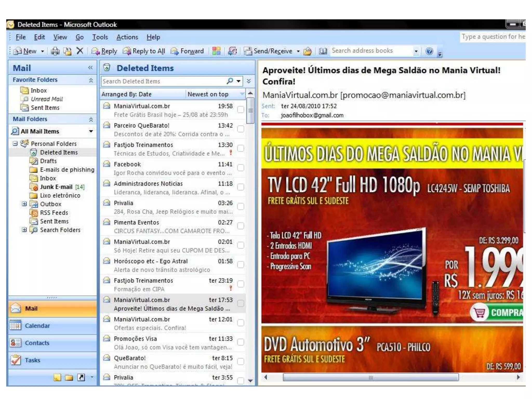Open the Categorize colored-squares icon
532x399 pixels.
tap(216, 51)
